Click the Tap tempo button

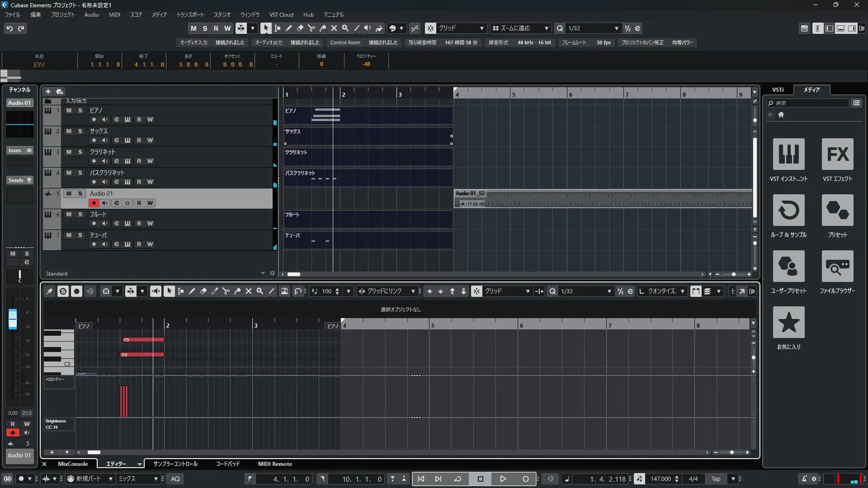(x=716, y=479)
